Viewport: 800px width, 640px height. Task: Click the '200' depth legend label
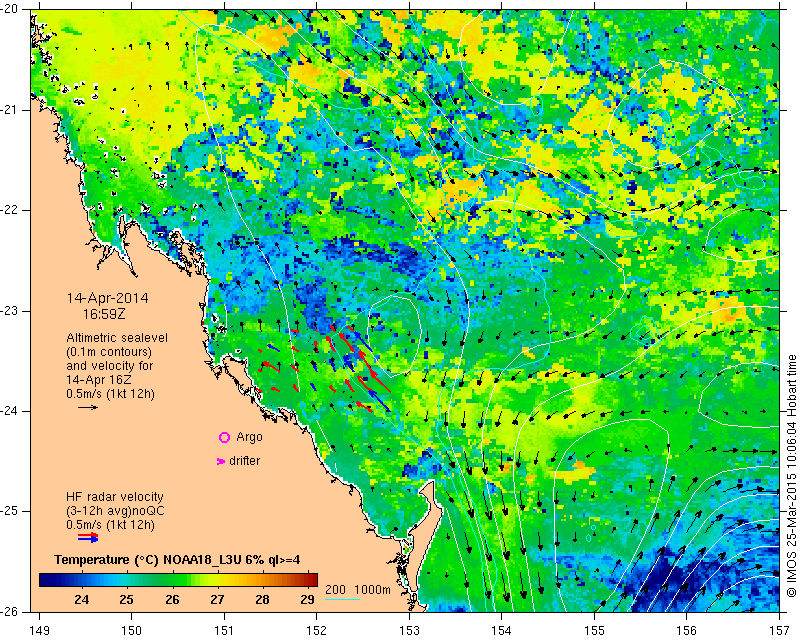336,589
